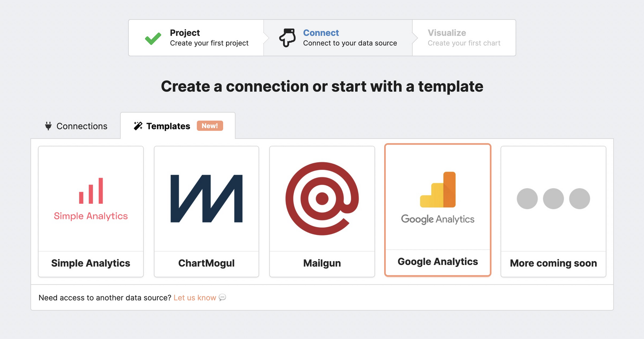The image size is (644, 339).
Task: Go to the Project step
Action: click(x=185, y=33)
